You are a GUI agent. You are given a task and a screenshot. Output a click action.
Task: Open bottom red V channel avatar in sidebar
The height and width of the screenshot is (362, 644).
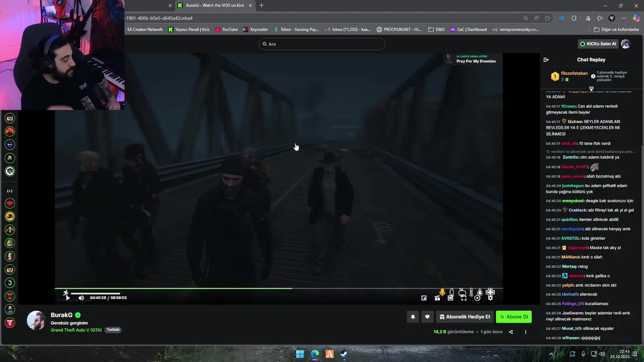10,323
